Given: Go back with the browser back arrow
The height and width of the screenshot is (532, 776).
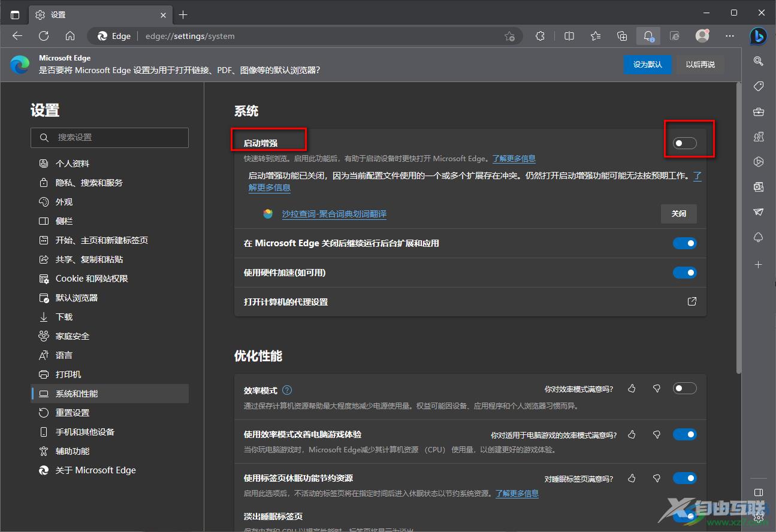Looking at the screenshot, I should (x=17, y=36).
